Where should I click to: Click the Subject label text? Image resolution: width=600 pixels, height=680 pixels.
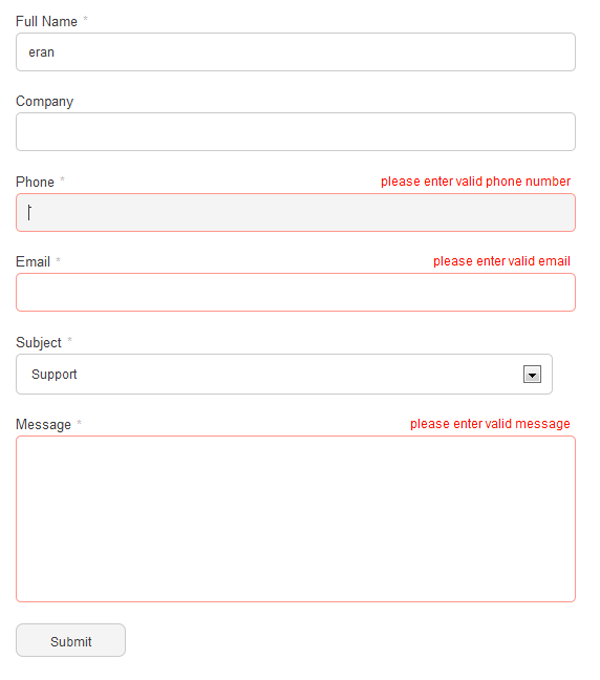pyautogui.click(x=39, y=343)
